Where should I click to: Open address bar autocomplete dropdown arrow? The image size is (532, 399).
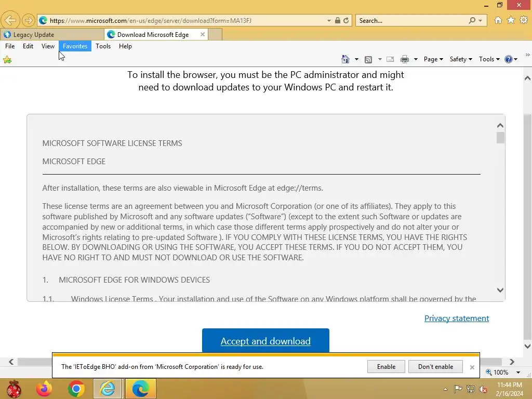pyautogui.click(x=329, y=21)
